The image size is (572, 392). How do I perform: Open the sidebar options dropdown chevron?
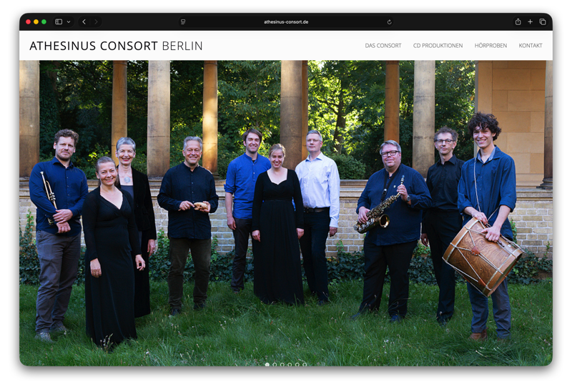tap(69, 22)
